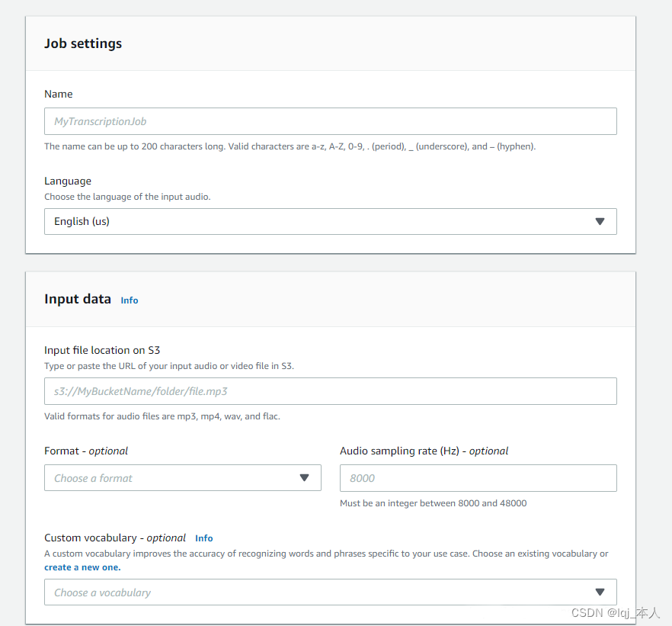This screenshot has height=626, width=672.
Task: Click the Input data section heading
Action: [78, 299]
